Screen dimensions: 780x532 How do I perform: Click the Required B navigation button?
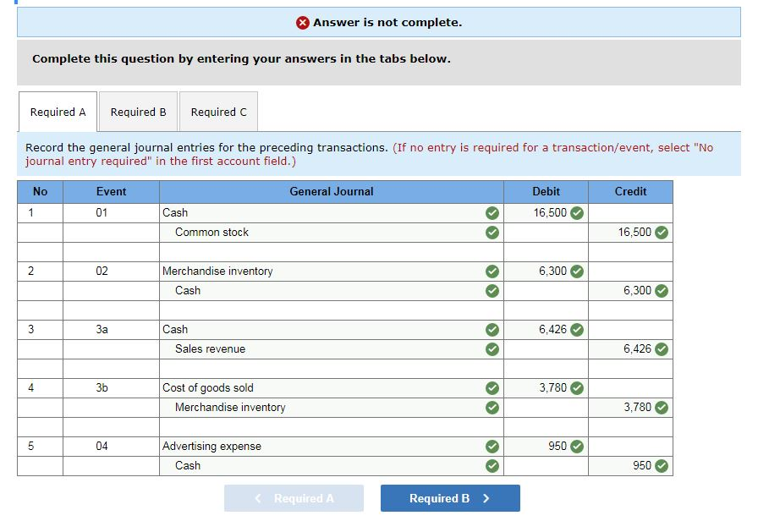[x=449, y=498]
